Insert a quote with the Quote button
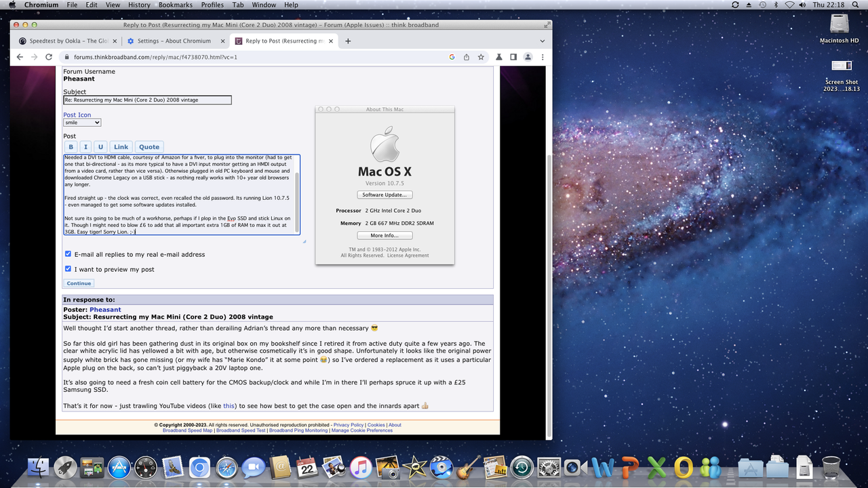868x488 pixels. click(x=149, y=147)
